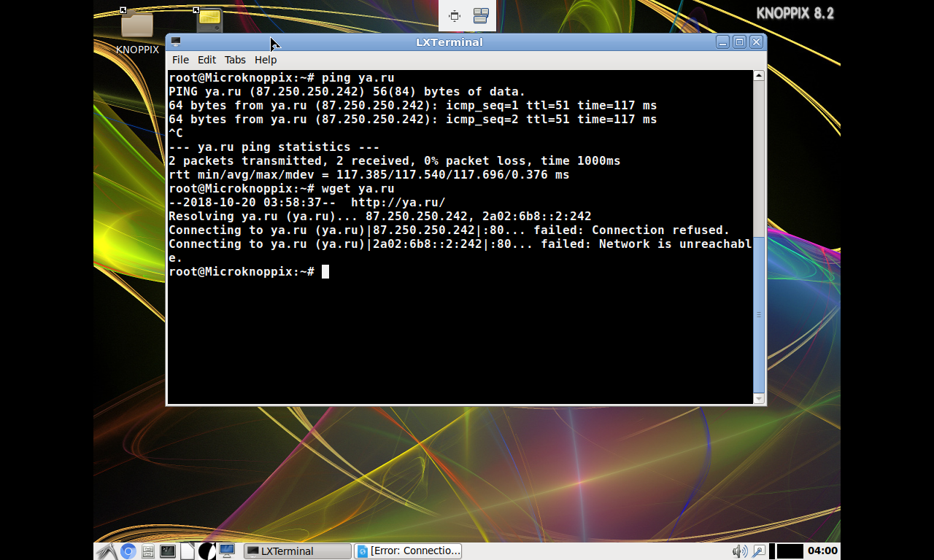Click the terminal scrollbar up arrow

[x=759, y=75]
